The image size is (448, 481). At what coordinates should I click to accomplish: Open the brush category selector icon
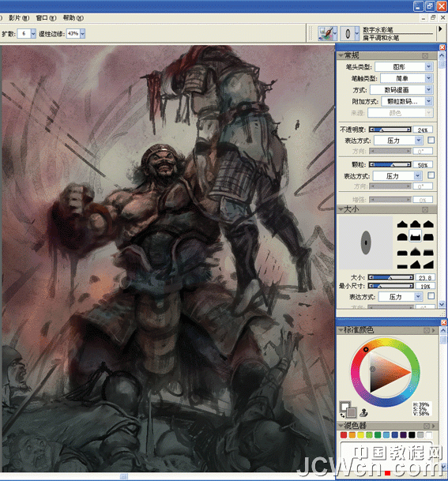click(327, 33)
